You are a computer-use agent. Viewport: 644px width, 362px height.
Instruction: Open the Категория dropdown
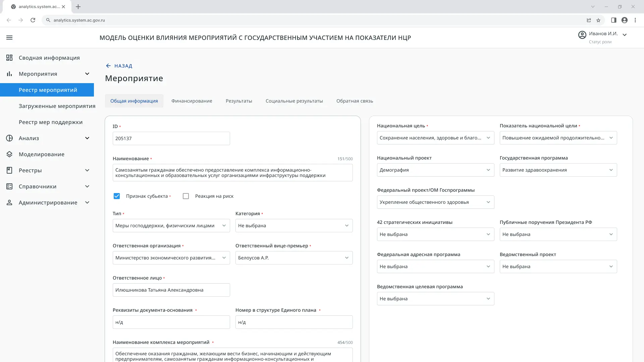tap(294, 226)
